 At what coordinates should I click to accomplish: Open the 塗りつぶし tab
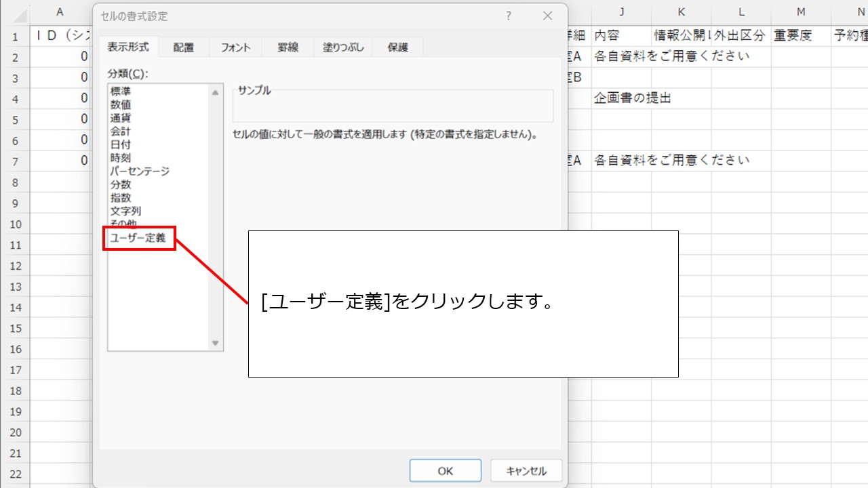(x=343, y=47)
